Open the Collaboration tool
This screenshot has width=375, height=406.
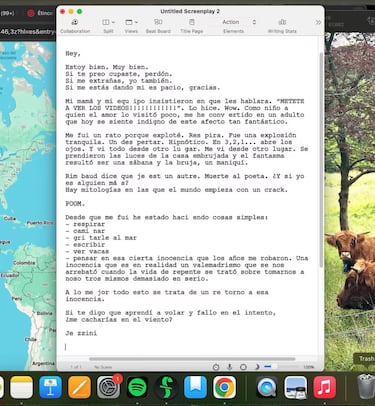[75, 26]
